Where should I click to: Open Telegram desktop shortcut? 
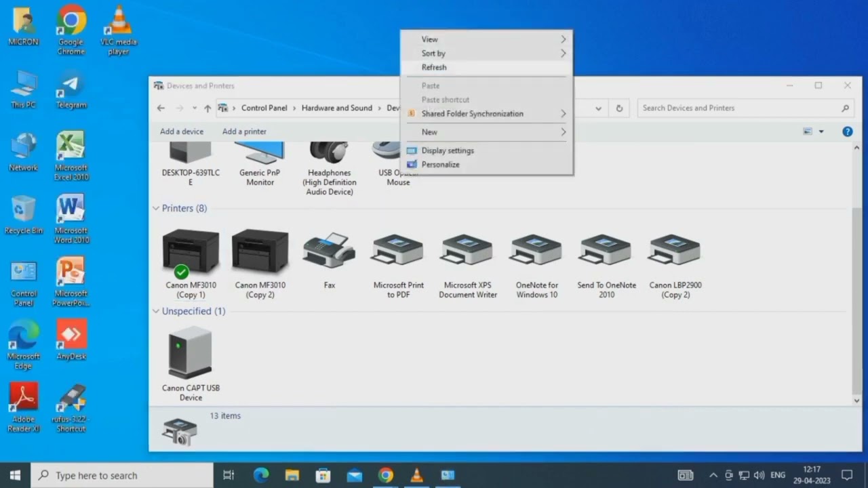pyautogui.click(x=71, y=90)
